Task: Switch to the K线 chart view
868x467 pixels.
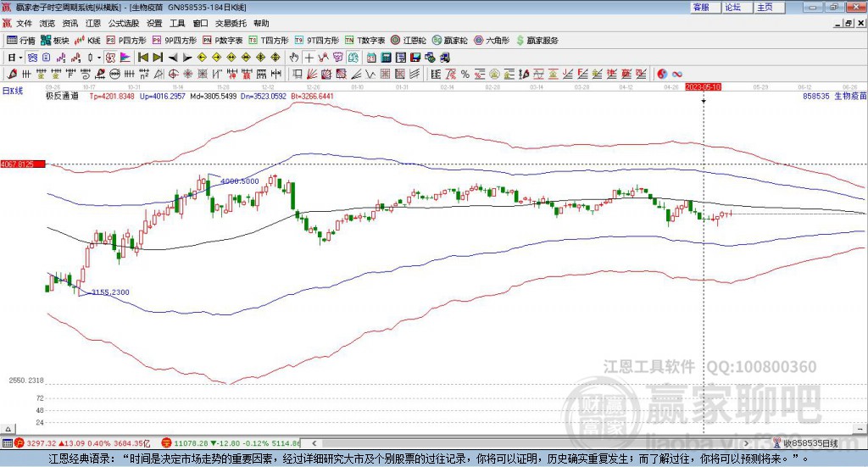Action: tap(87, 41)
